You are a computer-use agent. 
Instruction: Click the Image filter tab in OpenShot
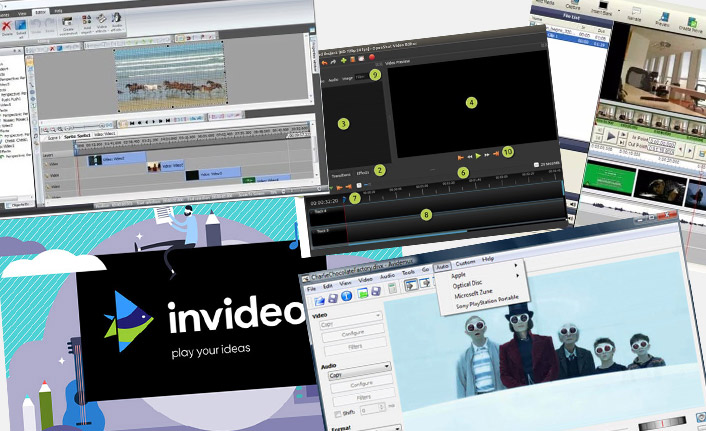coord(348,78)
